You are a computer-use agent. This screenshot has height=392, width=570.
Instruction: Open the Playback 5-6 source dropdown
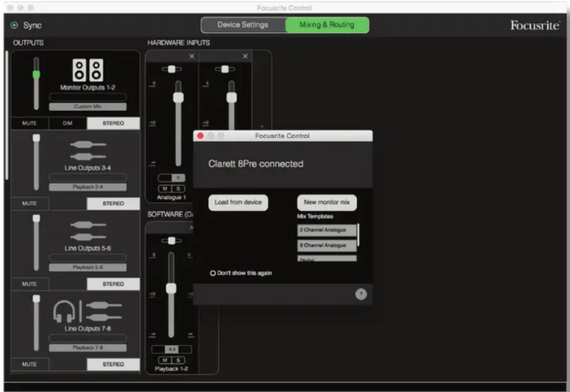click(x=88, y=267)
